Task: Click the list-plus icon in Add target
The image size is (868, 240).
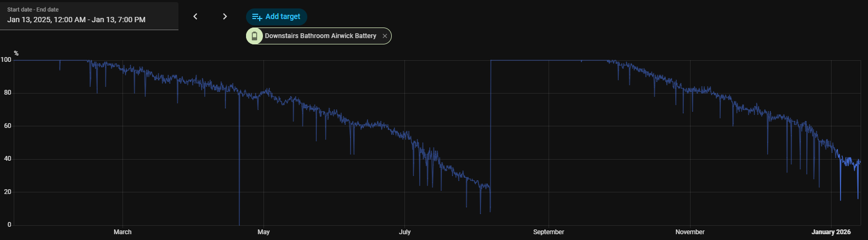Action: [257, 17]
